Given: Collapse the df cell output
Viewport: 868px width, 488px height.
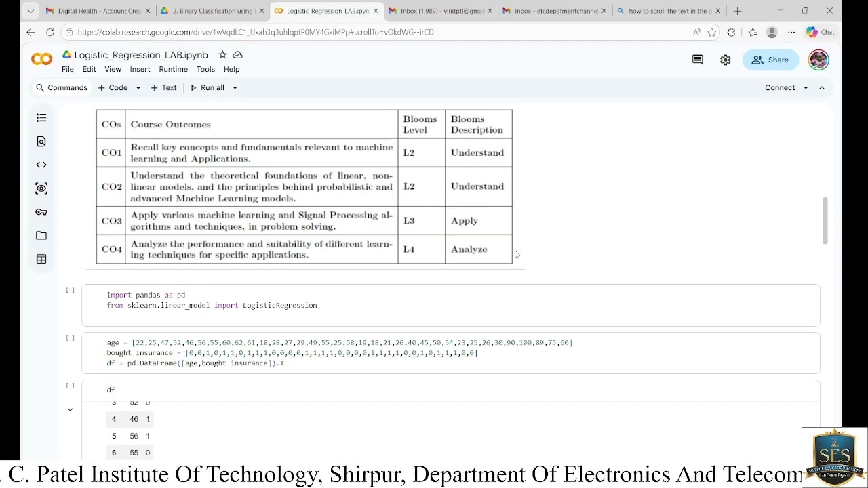Looking at the screenshot, I should 70,409.
